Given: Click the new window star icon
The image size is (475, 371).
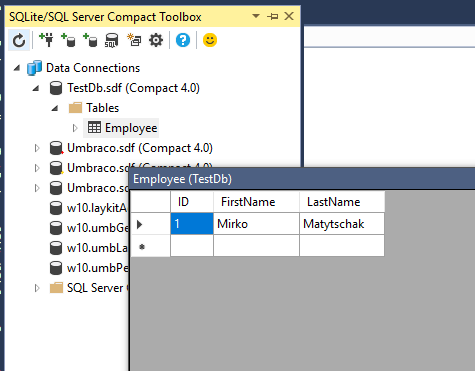Looking at the screenshot, I should coord(134,40).
